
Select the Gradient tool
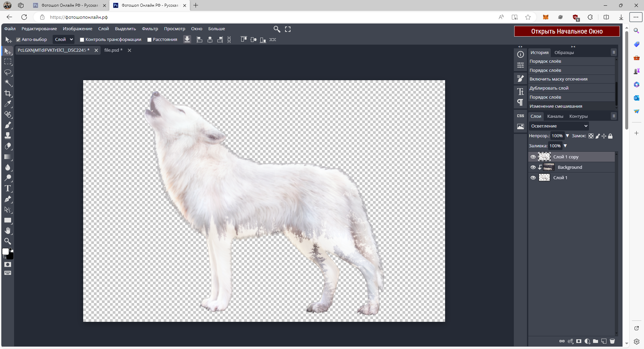click(8, 157)
